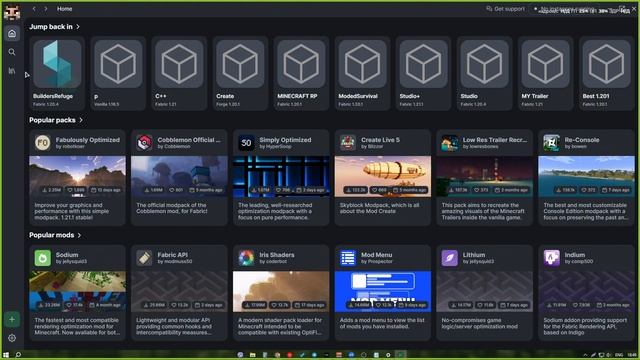Click the Iris Shaders mod icon
This screenshot has width=640, height=360.
pyautogui.click(x=246, y=258)
